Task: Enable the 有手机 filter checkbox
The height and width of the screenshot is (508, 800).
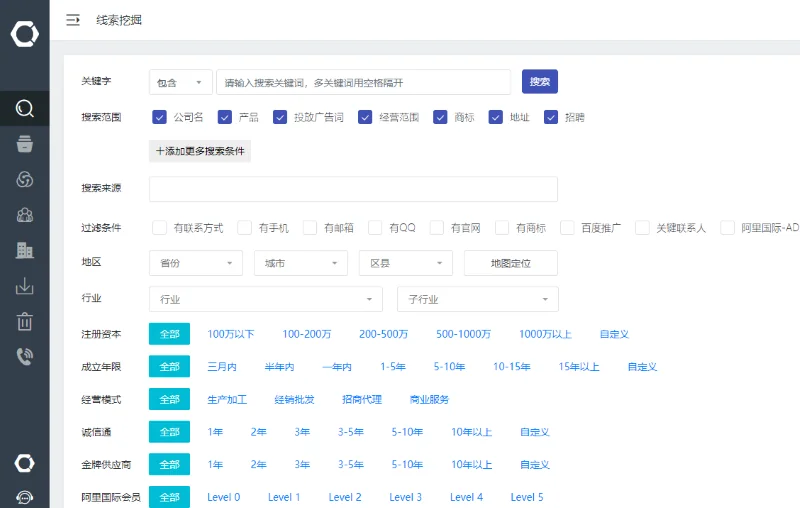Action: (244, 227)
